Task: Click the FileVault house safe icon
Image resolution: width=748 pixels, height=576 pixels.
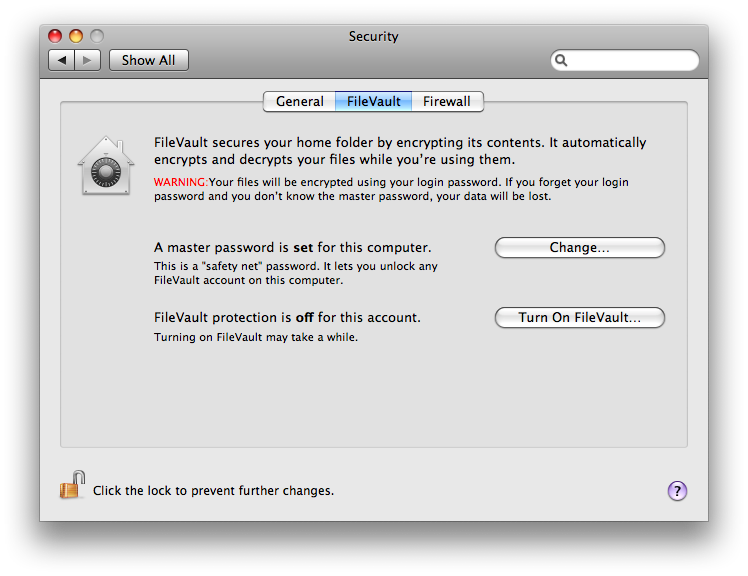Action: pyautogui.click(x=106, y=166)
